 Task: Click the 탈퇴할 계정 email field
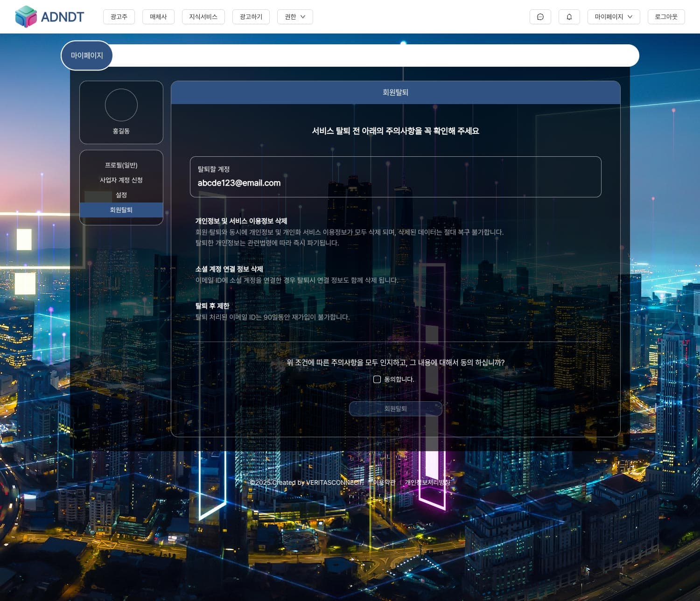pos(395,177)
